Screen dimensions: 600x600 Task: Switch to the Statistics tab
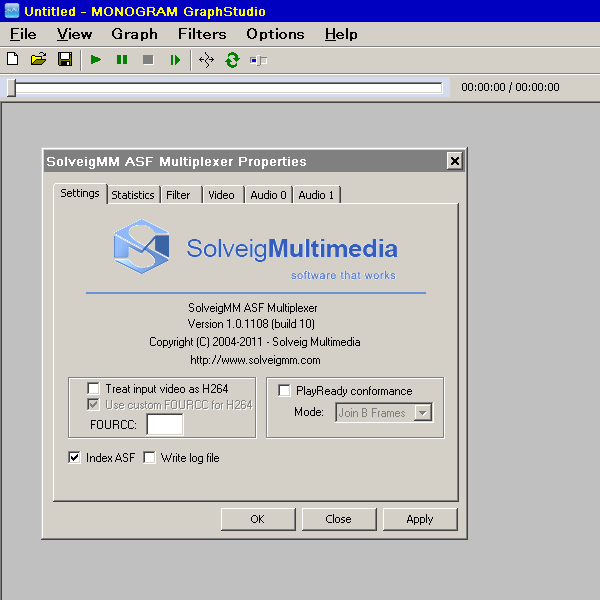pos(133,195)
